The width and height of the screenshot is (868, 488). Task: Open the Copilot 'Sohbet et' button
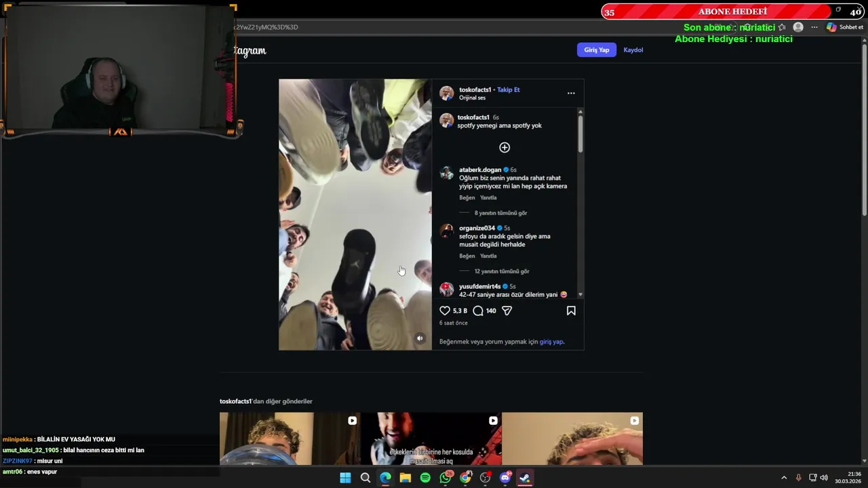click(x=845, y=27)
